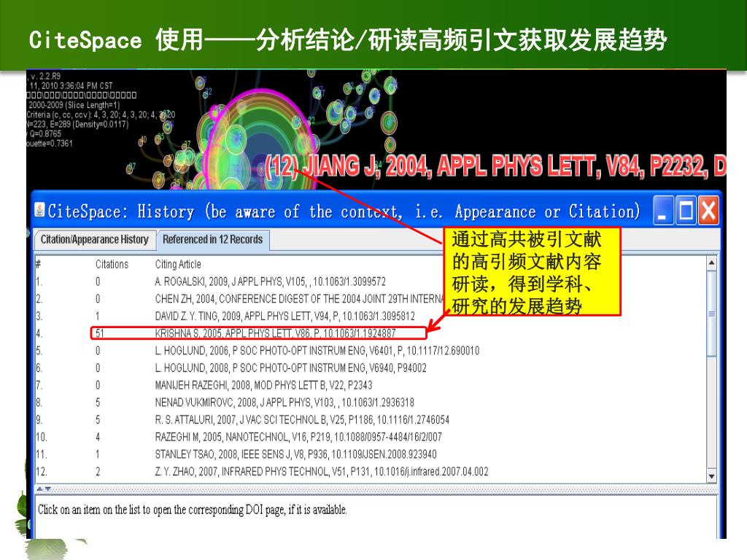Viewport: 747px width, 560px height.
Task: Close the CiteSpace History window
Action: 709,211
